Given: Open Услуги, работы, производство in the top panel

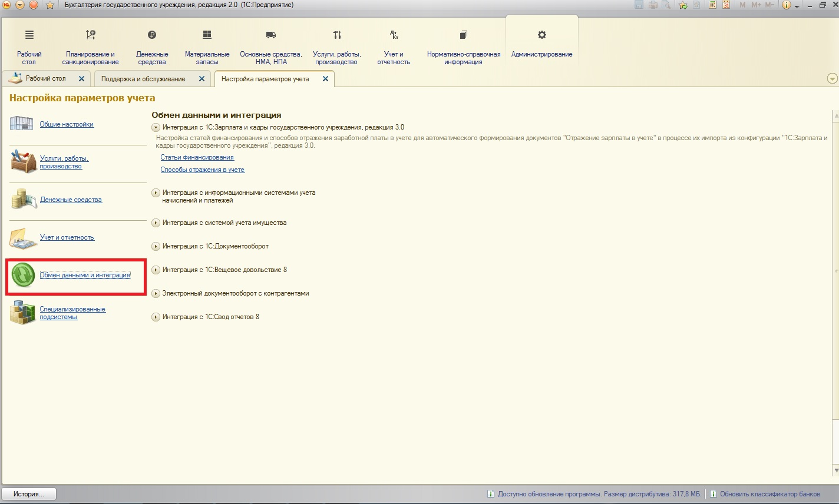Looking at the screenshot, I should [x=336, y=47].
